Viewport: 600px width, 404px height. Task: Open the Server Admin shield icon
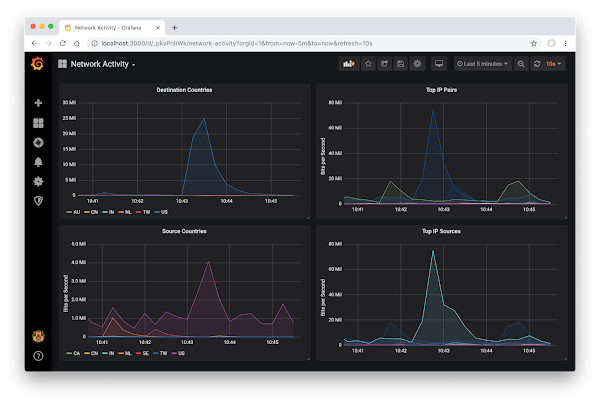pyautogui.click(x=38, y=201)
